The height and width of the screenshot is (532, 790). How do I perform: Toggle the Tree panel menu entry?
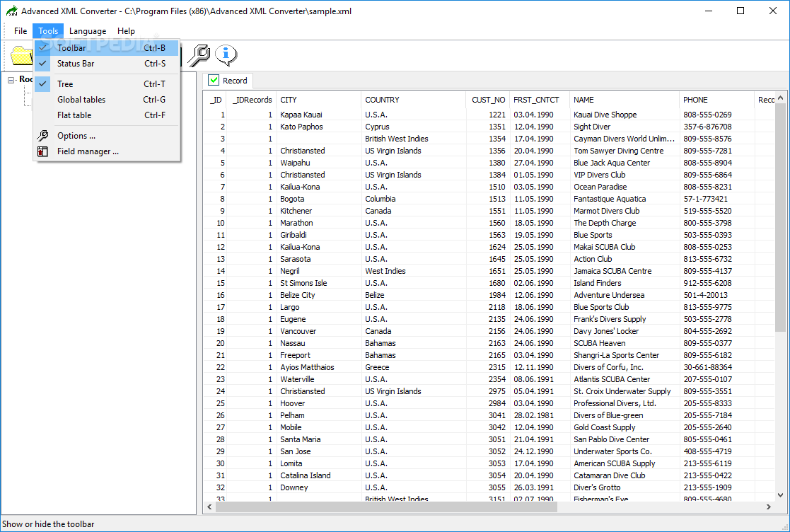coord(106,84)
